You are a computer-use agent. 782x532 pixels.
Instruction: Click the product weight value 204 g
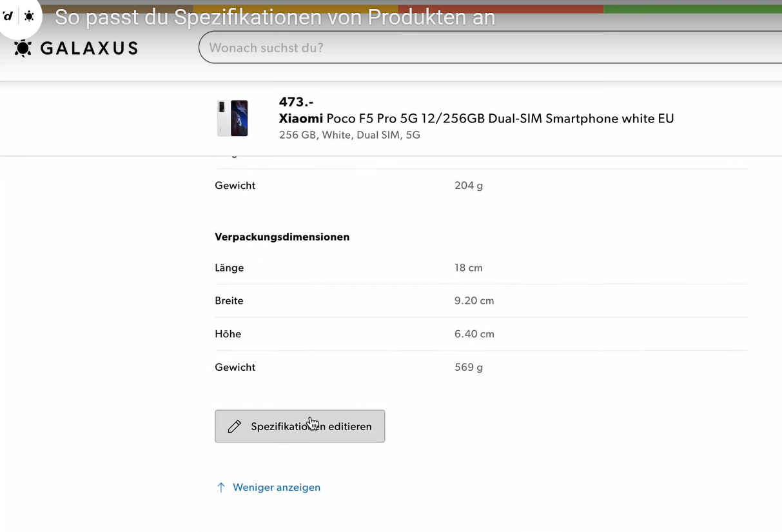click(468, 185)
